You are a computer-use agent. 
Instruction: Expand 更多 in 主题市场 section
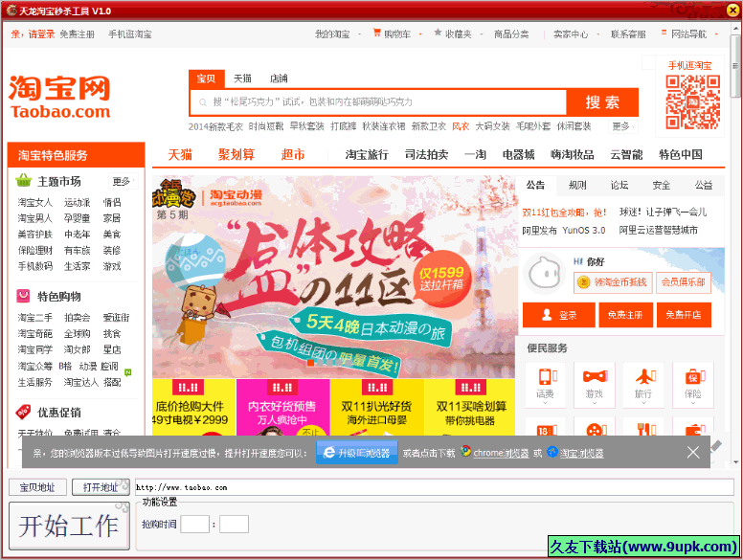(x=123, y=181)
